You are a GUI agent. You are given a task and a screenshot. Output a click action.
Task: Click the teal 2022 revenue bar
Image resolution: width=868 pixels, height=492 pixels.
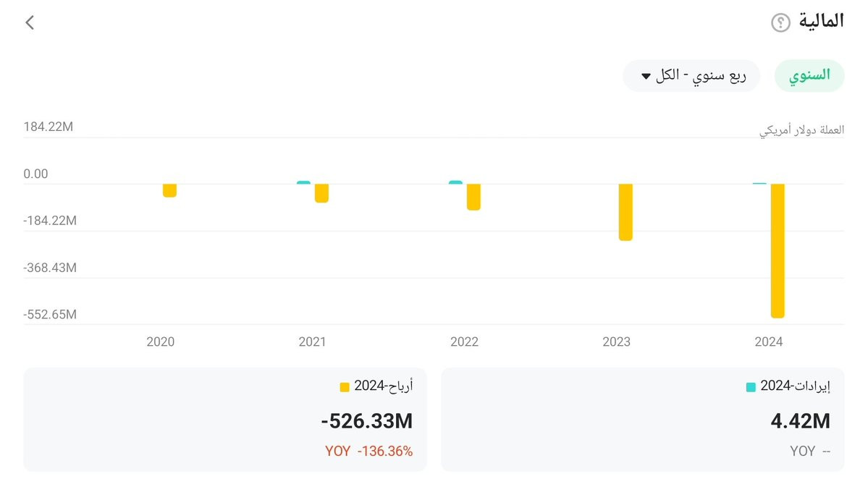point(455,182)
